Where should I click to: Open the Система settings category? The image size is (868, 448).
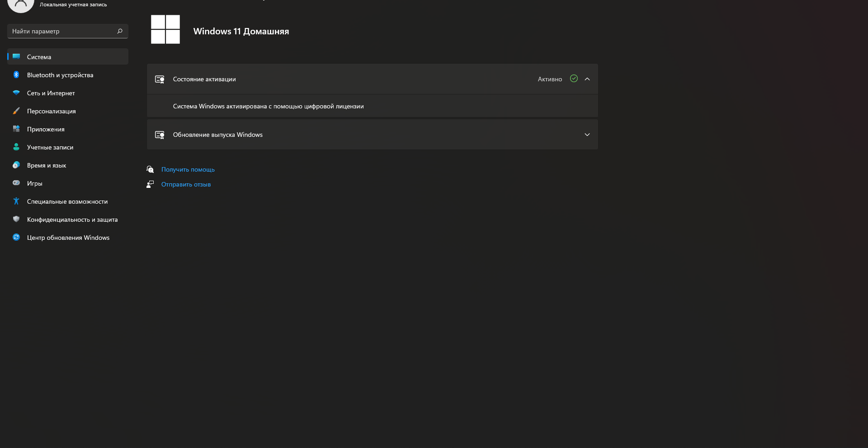(68, 56)
